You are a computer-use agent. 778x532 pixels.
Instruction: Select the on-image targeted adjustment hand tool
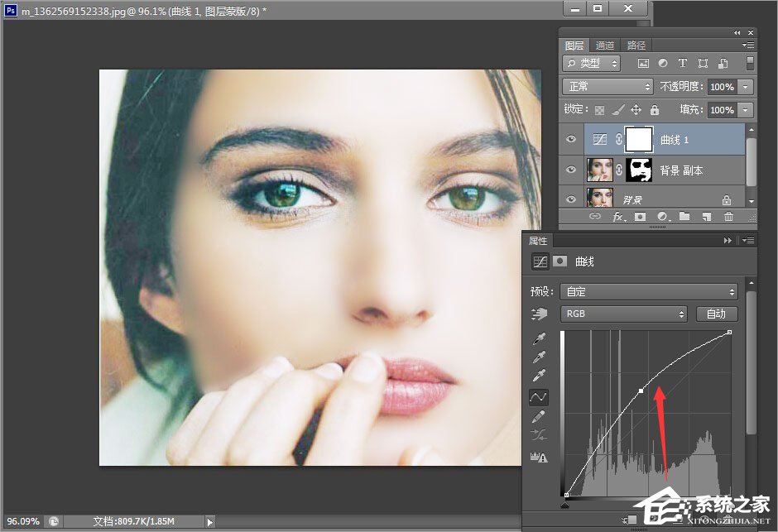[x=540, y=314]
